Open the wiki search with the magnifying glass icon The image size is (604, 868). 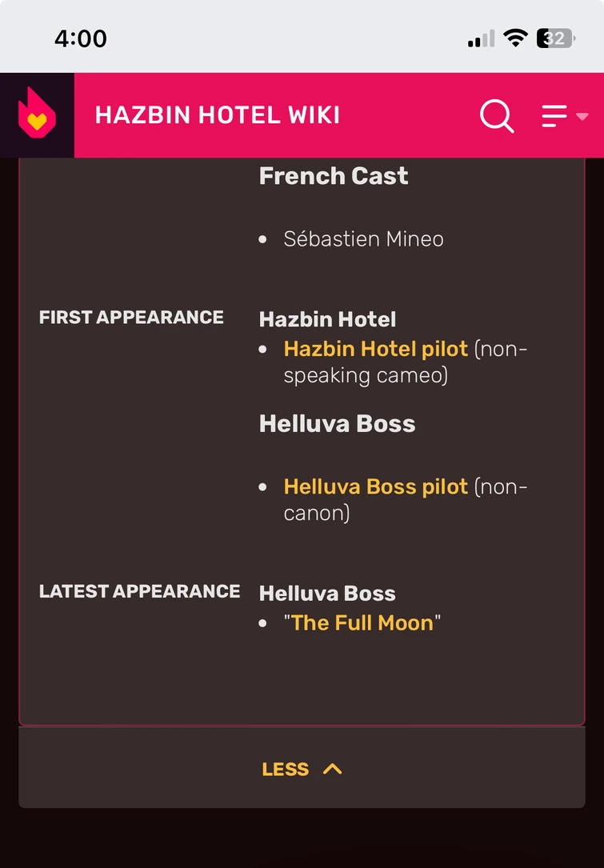coord(496,116)
